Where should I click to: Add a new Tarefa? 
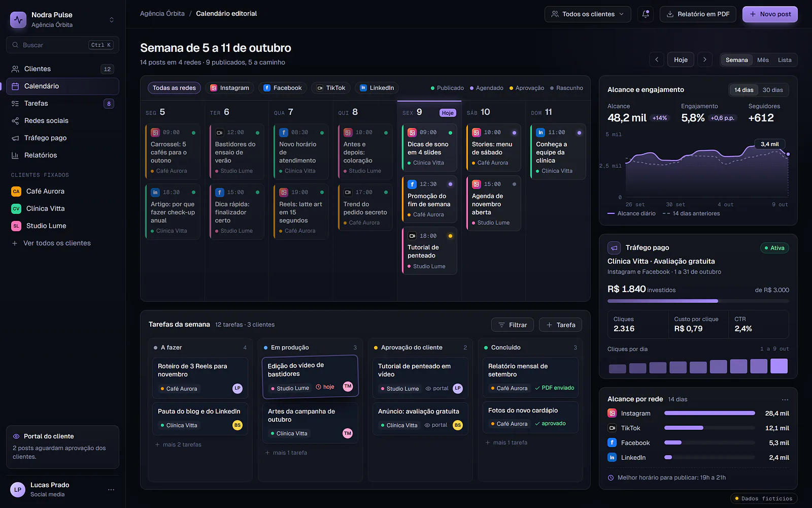pyautogui.click(x=560, y=325)
